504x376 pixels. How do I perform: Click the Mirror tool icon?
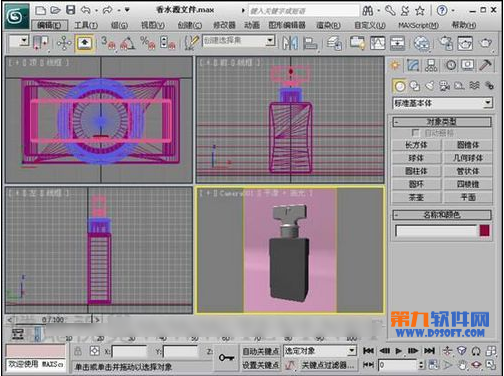pyautogui.click(x=290, y=43)
